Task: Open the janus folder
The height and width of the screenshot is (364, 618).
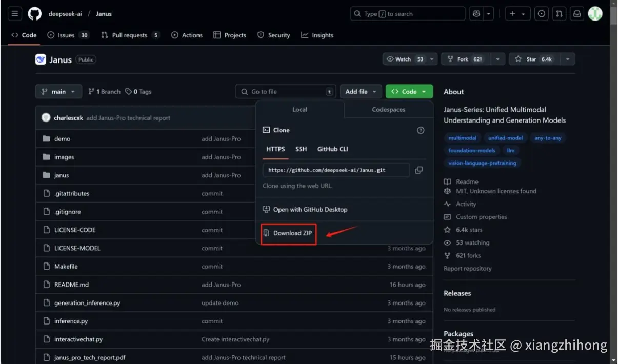Action: (62, 175)
